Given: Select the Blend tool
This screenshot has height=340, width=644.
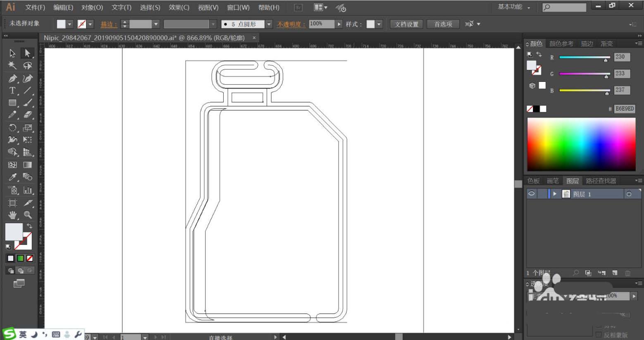Looking at the screenshot, I should 28,177.
